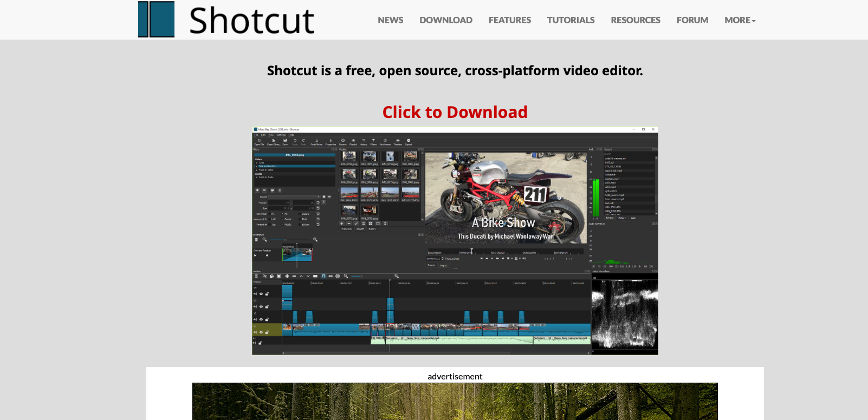Open File menu in Shotcut screenshot menu bar
Screen dimensions: 868x420
click(x=256, y=135)
